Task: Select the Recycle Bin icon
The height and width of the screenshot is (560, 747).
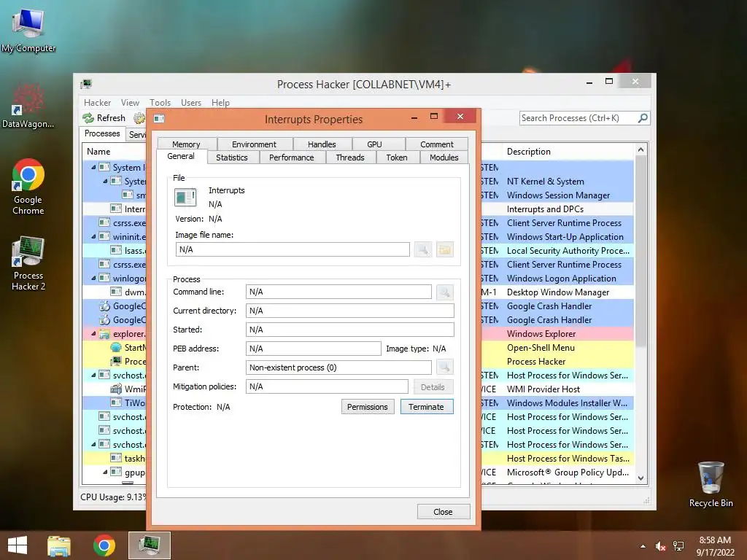Action: [711, 484]
